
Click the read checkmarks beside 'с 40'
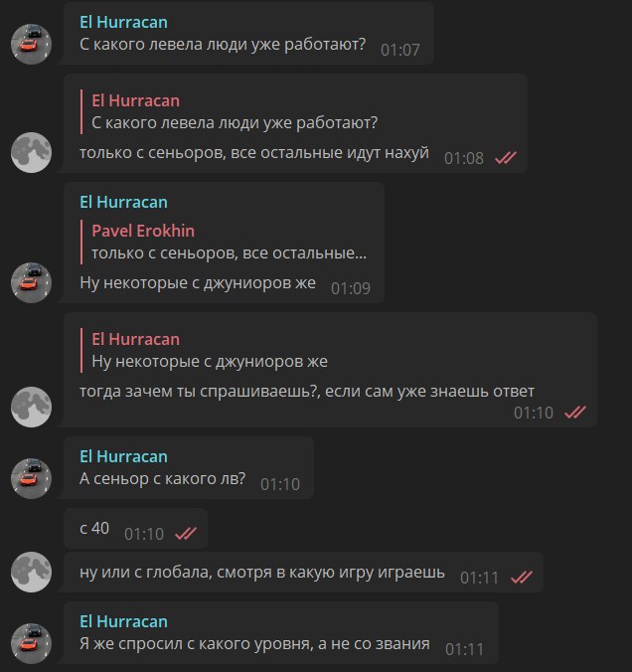[x=186, y=534]
